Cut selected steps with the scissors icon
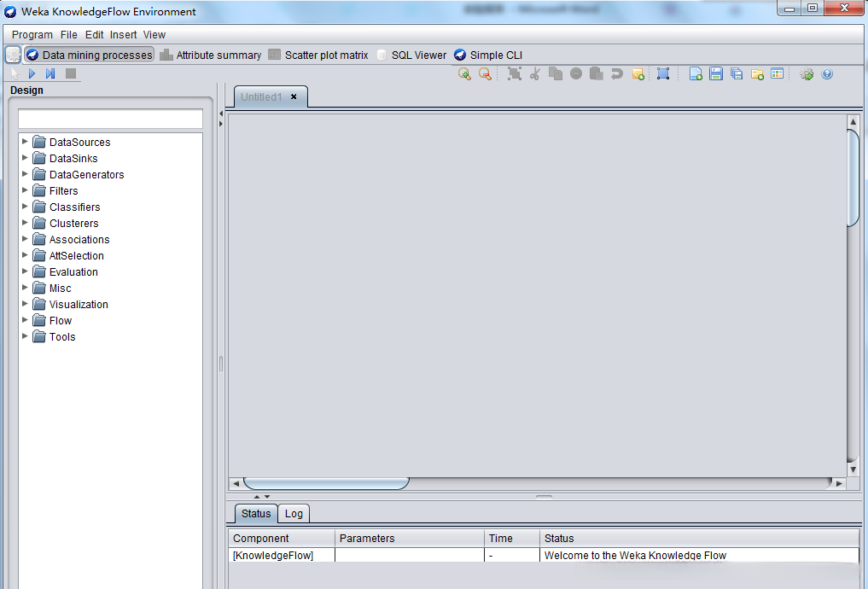The image size is (868, 589). (535, 74)
